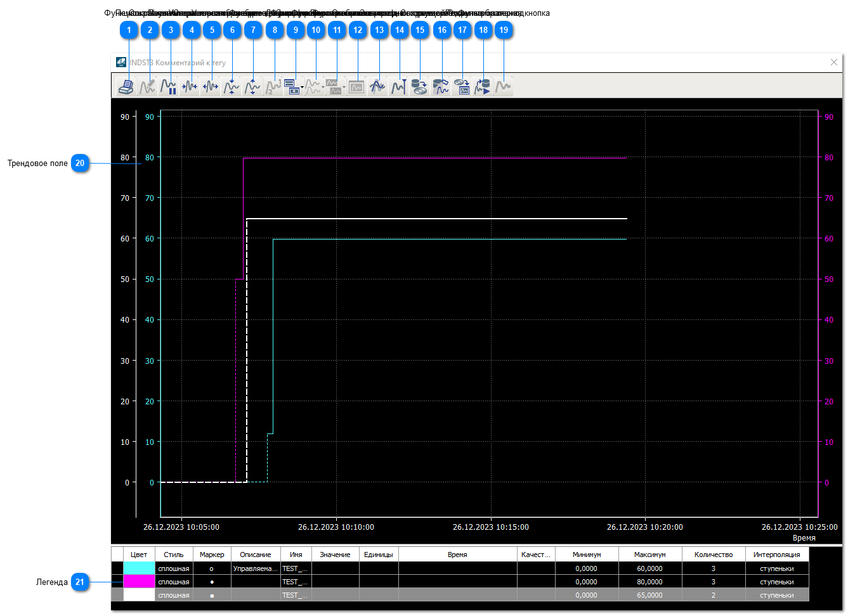Click the white color swatch in legend
Screen dimensions: 848x616
(139, 595)
